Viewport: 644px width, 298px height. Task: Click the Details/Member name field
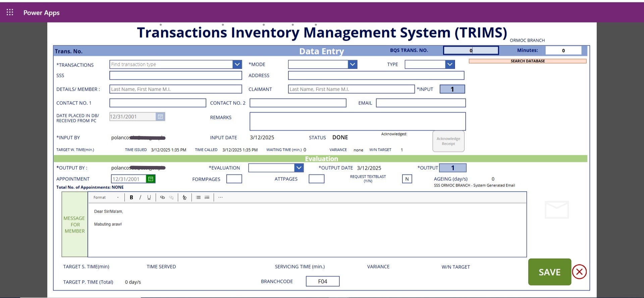tap(176, 89)
